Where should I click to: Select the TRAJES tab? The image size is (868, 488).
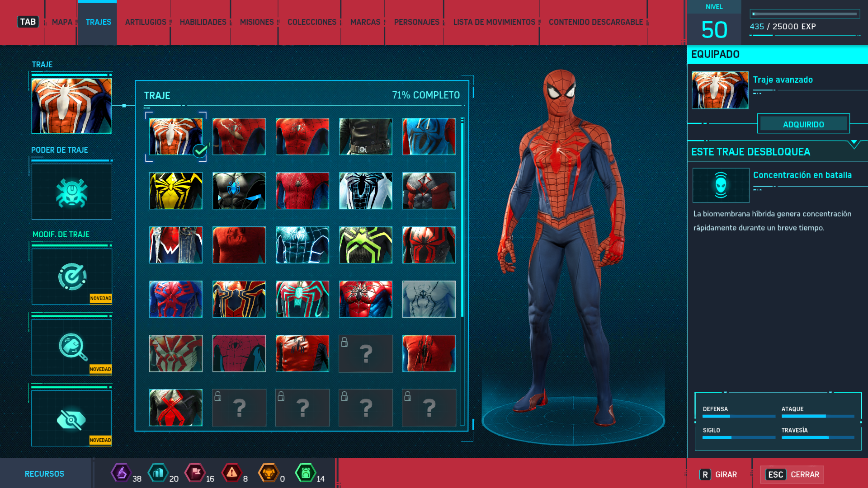point(98,22)
